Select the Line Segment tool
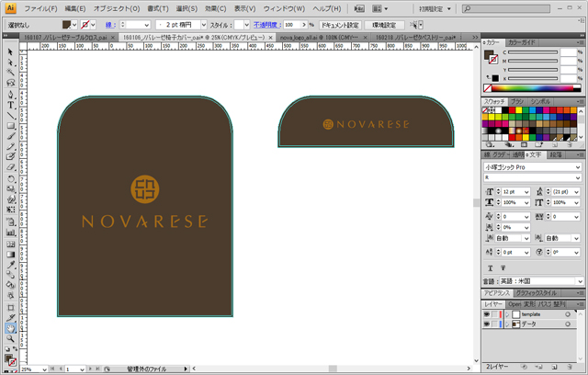Image resolution: width=588 pixels, height=375 pixels. pyautogui.click(x=10, y=115)
